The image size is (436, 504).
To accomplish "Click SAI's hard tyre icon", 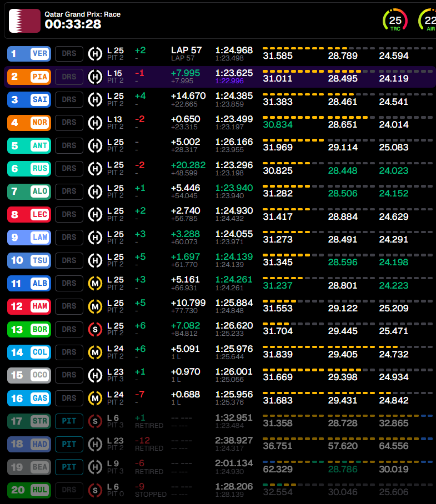I will tap(95, 100).
